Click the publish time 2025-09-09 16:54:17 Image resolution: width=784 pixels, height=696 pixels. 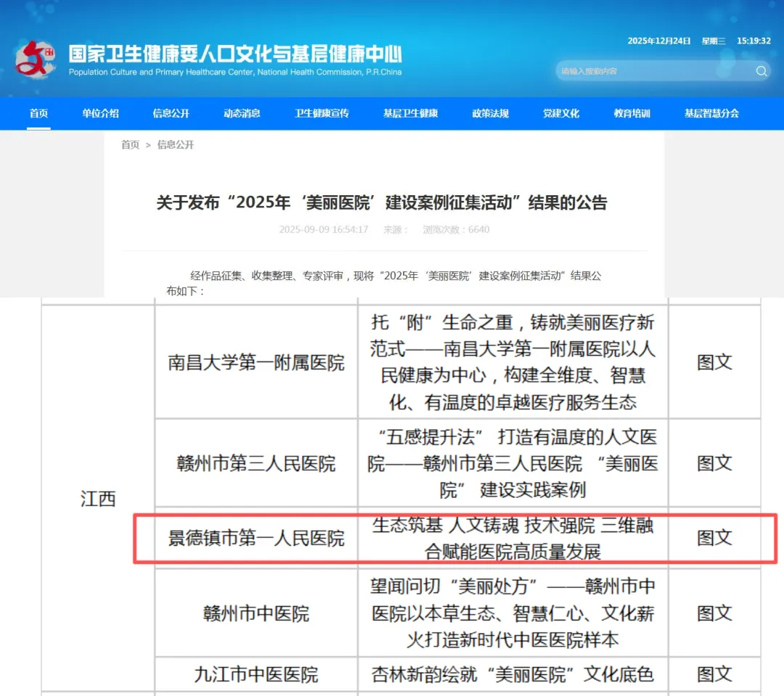pos(324,229)
